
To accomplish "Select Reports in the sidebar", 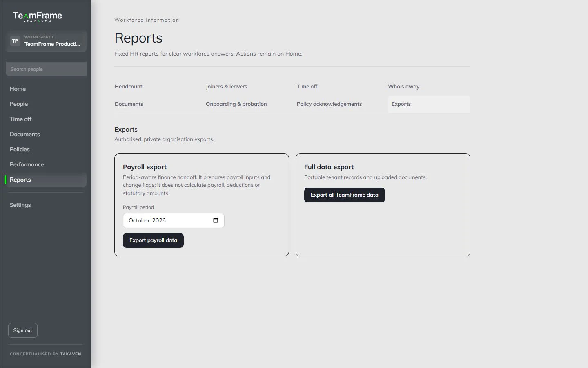I will (46, 180).
